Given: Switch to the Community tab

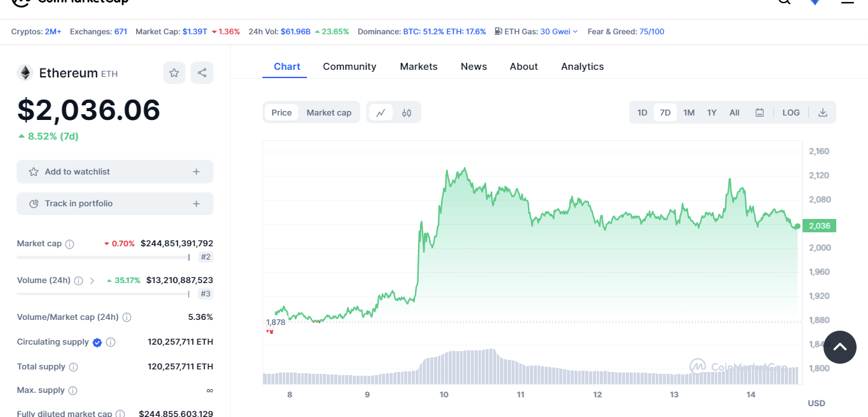Looking at the screenshot, I should coord(349,67).
